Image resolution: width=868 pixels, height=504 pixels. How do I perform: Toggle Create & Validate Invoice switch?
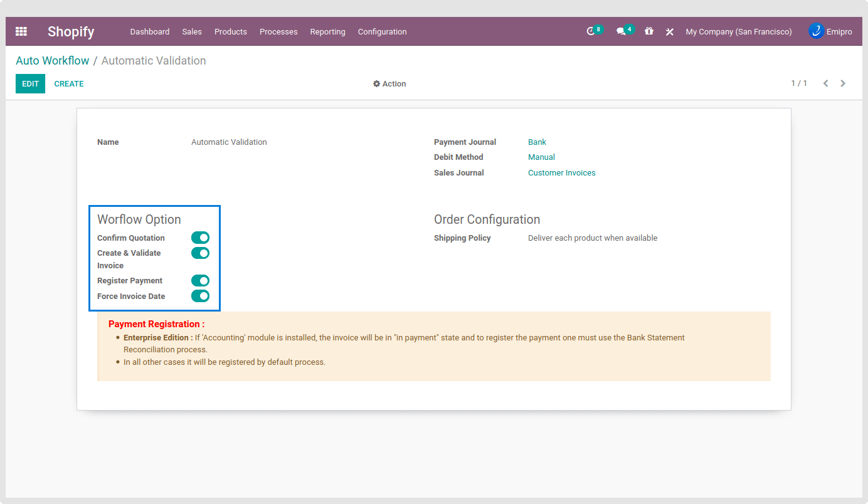[x=200, y=253]
